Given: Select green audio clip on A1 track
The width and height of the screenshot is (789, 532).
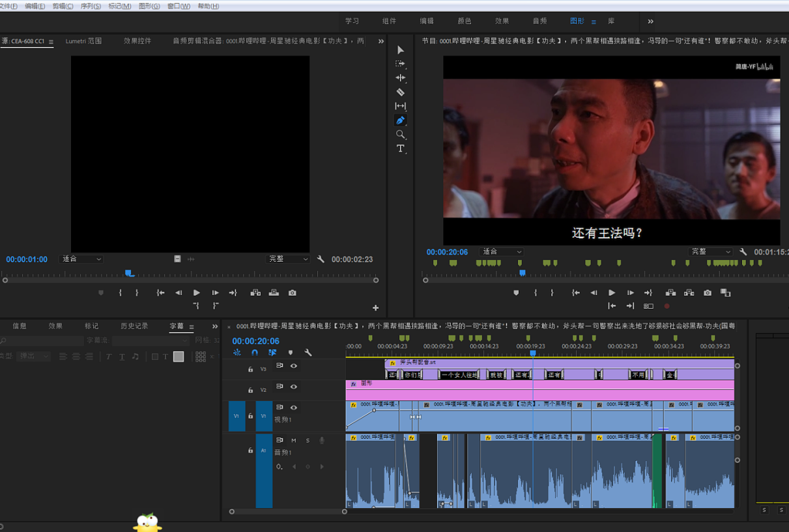Looking at the screenshot, I should [657, 471].
